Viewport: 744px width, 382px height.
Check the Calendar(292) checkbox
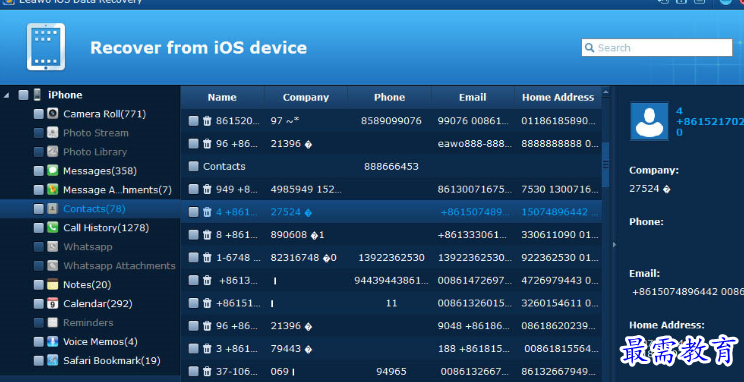click(x=39, y=304)
